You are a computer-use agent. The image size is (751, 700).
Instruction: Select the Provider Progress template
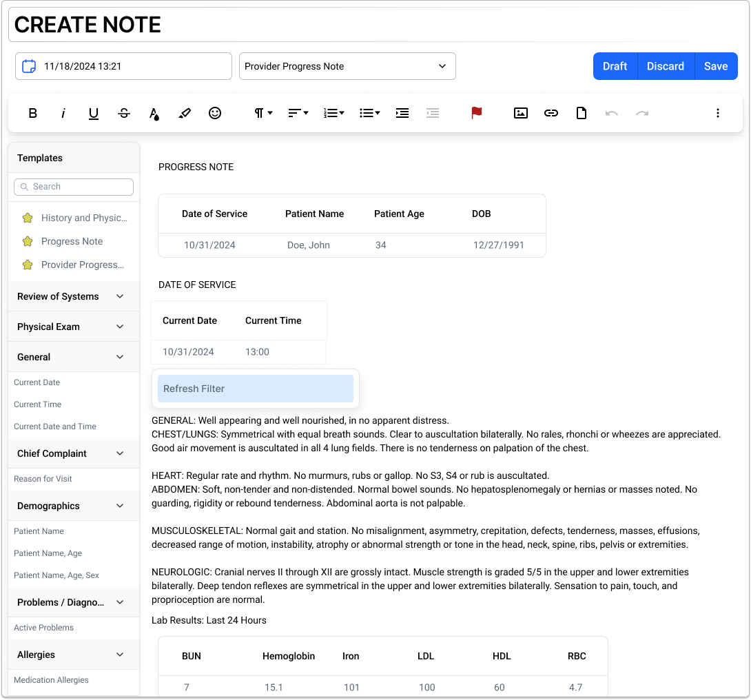(x=83, y=265)
